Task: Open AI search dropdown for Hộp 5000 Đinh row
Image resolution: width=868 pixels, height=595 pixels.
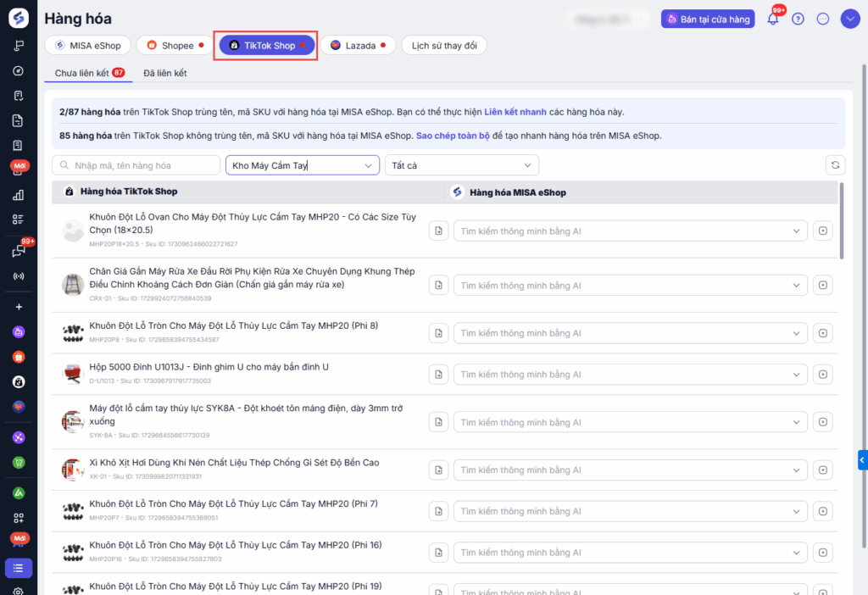Action: click(x=631, y=374)
